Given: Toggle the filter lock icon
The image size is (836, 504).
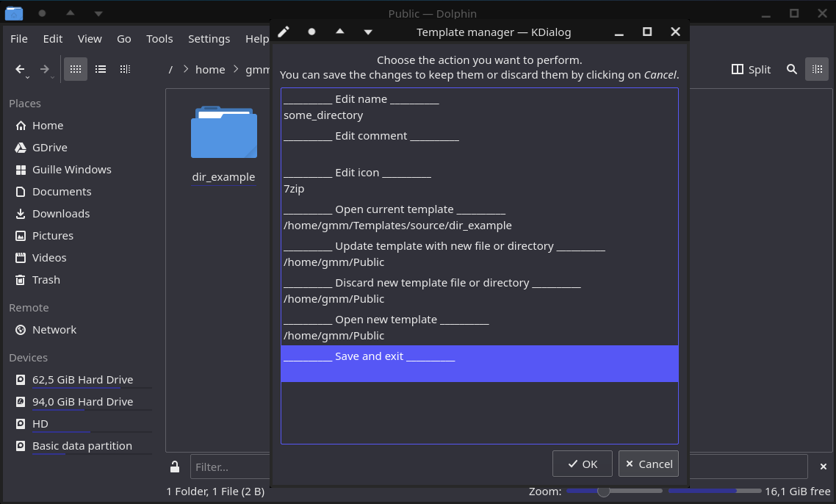Looking at the screenshot, I should tap(175, 467).
